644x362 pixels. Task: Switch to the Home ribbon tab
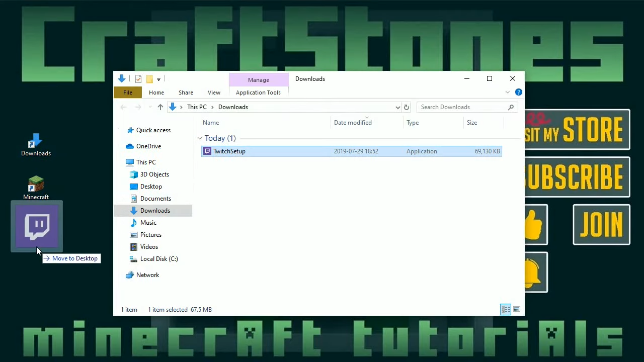[x=156, y=93]
